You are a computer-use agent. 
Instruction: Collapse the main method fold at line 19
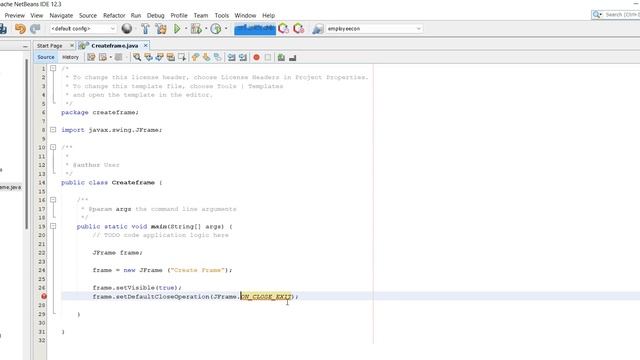[53, 226]
